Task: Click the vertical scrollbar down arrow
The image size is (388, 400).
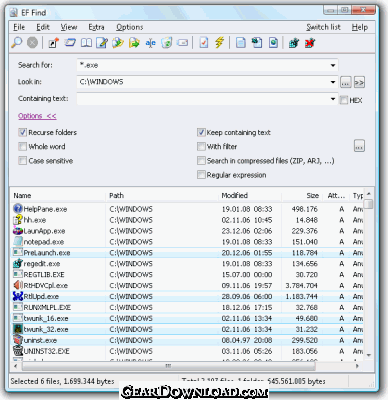Action: point(369,356)
